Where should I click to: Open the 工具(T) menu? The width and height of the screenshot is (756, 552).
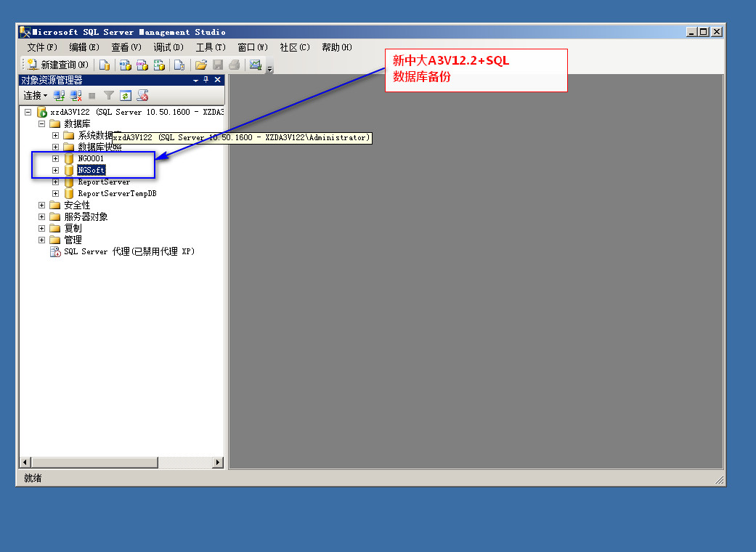211,47
